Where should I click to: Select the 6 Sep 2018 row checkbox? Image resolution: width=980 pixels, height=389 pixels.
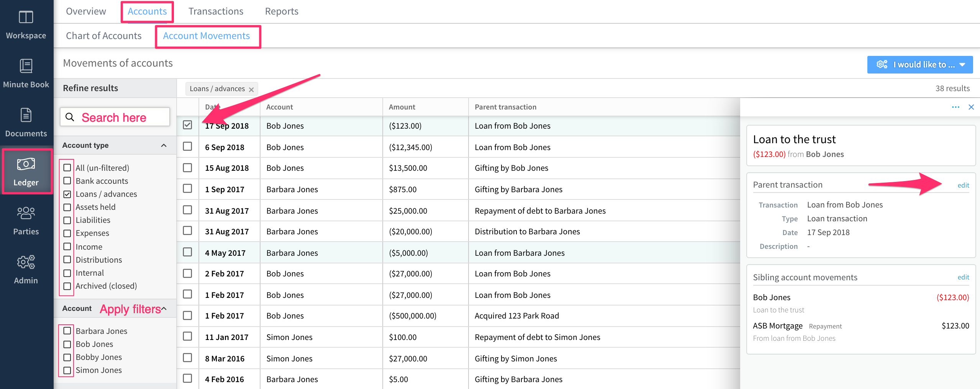click(x=187, y=147)
